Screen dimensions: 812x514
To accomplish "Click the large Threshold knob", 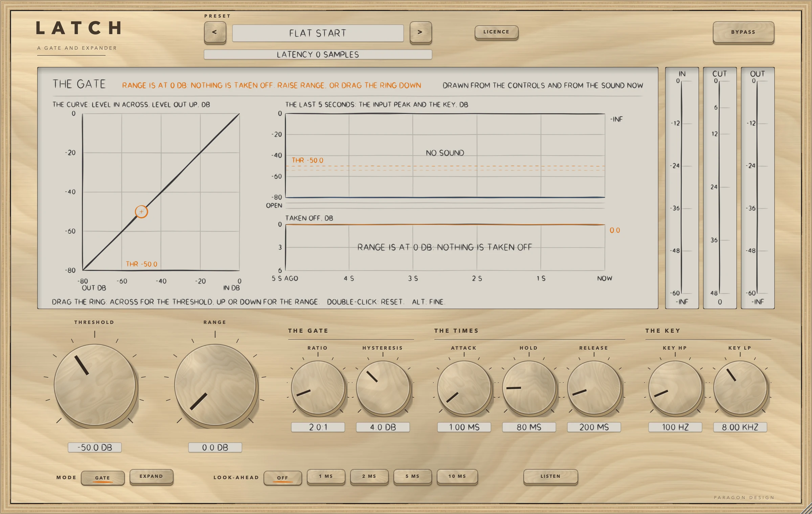I will pyautogui.click(x=95, y=385).
